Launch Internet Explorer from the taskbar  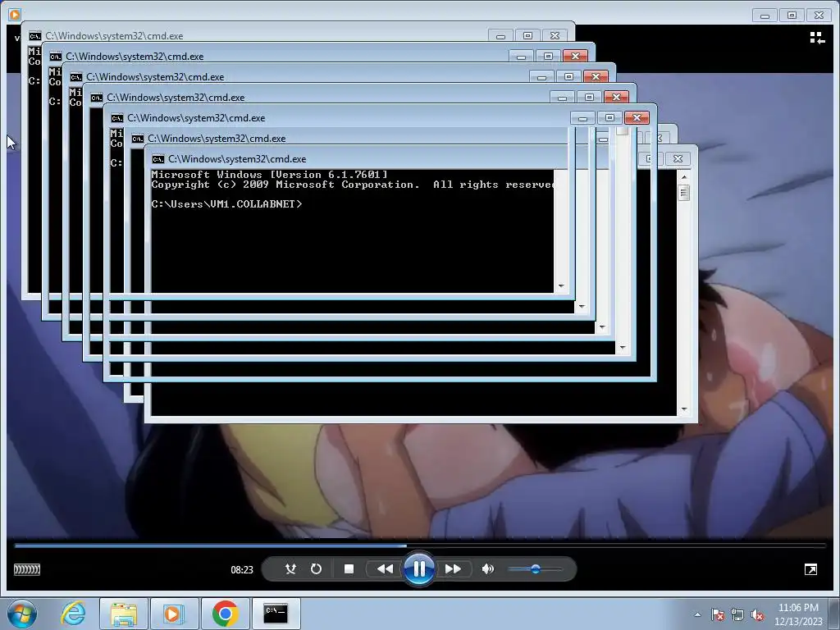[73, 614]
